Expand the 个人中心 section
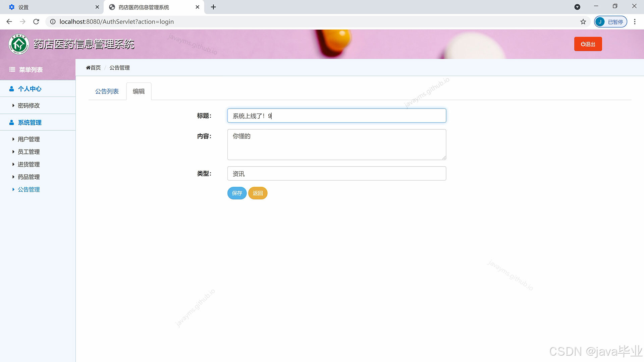The width and height of the screenshot is (644, 362). point(38,89)
